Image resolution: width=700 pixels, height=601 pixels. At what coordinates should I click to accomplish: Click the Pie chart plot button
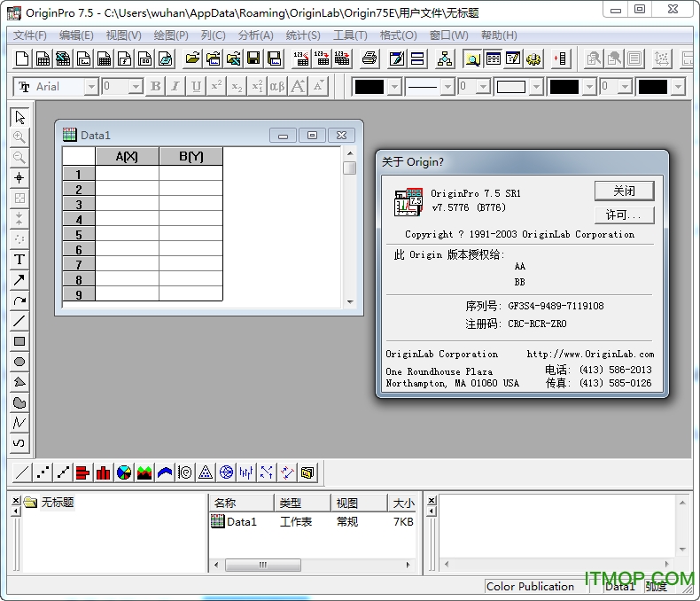point(124,472)
